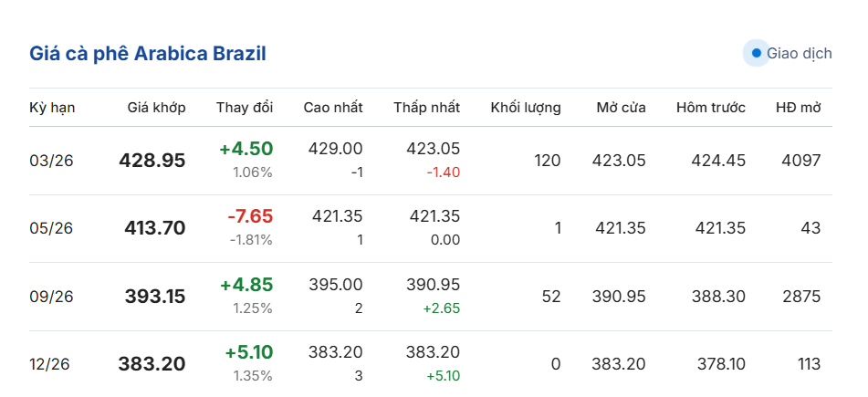Open the 03/26 contract row
The image size is (868, 397).
(x=51, y=161)
